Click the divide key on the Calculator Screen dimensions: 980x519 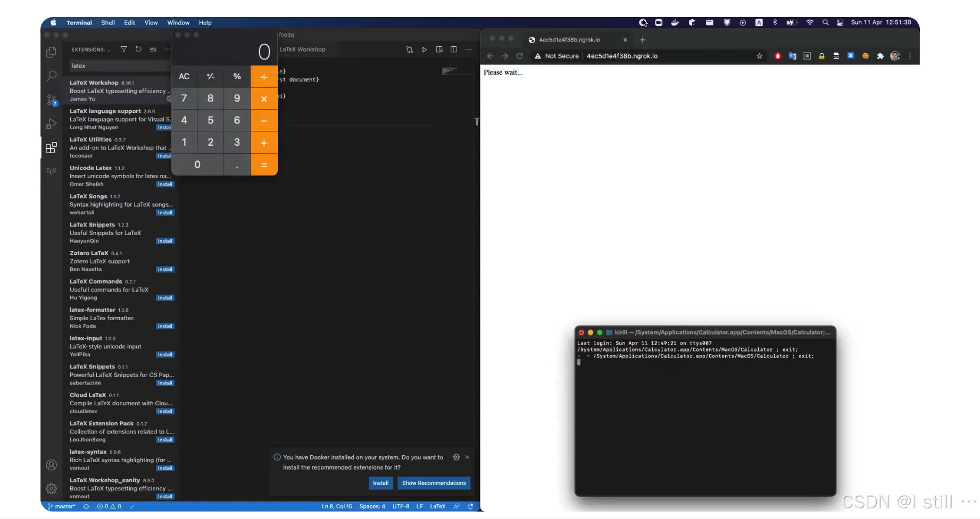pyautogui.click(x=264, y=77)
